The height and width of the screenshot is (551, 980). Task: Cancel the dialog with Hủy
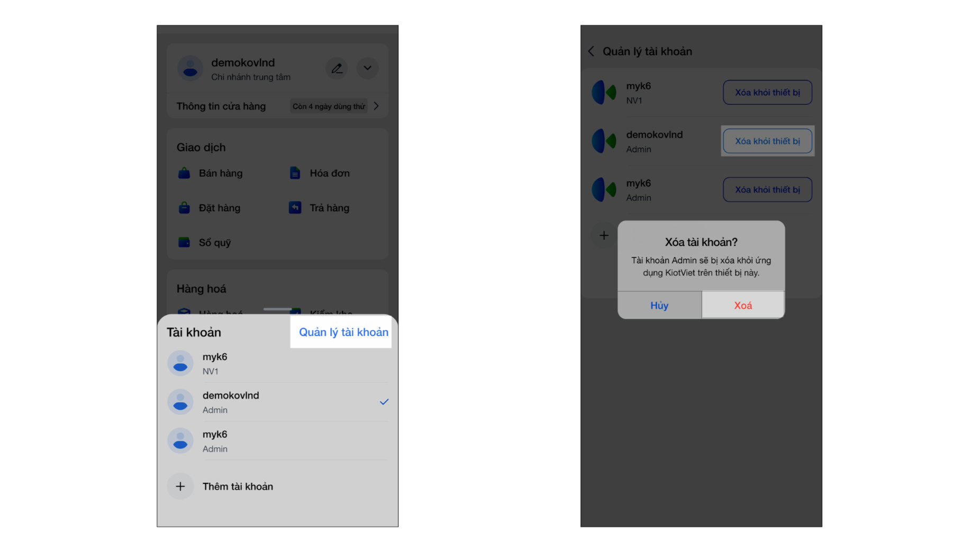coord(659,305)
